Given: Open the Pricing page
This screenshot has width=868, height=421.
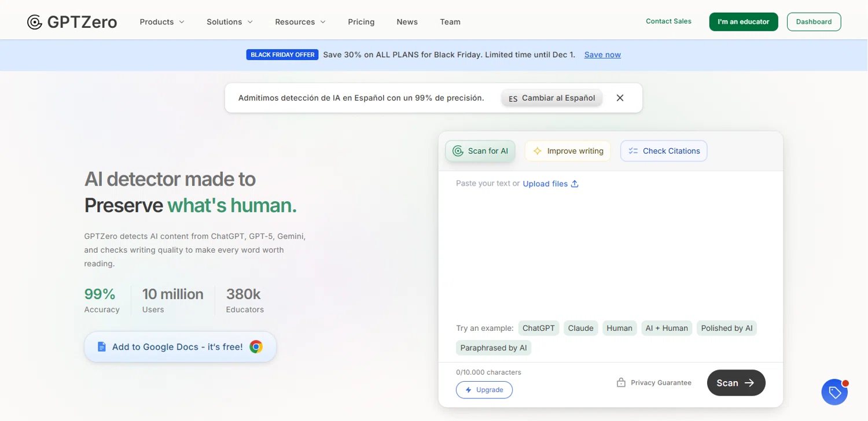Looking at the screenshot, I should click(x=361, y=22).
